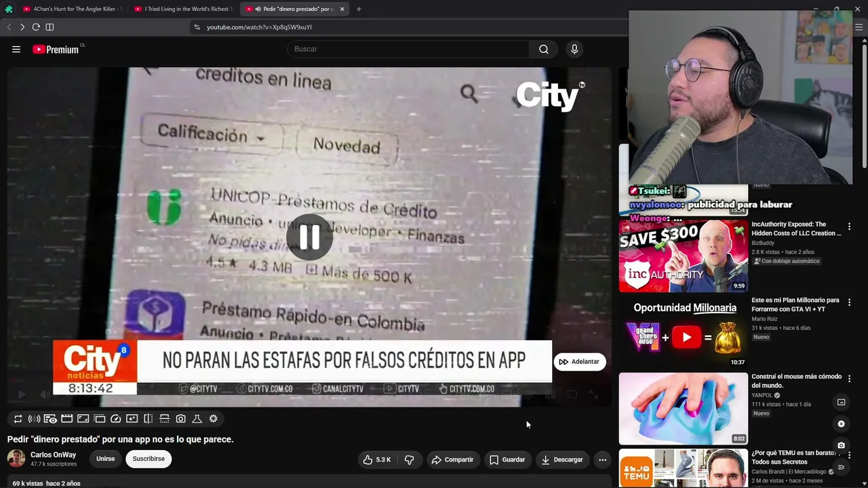Go back with the browser back arrow
The width and height of the screenshot is (868, 488).
pos(9,27)
